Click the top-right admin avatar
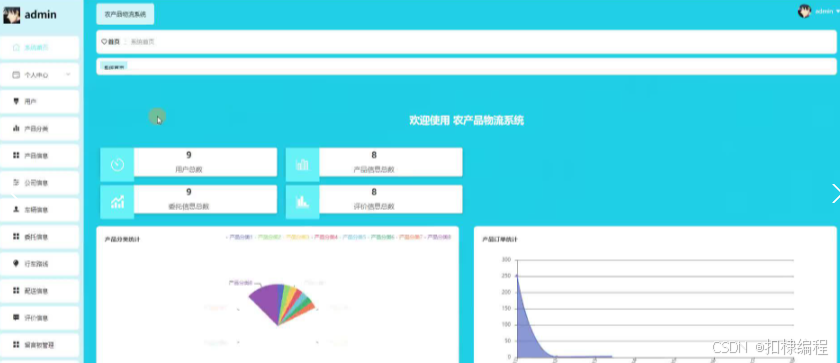This screenshot has width=840, height=363. click(x=804, y=11)
